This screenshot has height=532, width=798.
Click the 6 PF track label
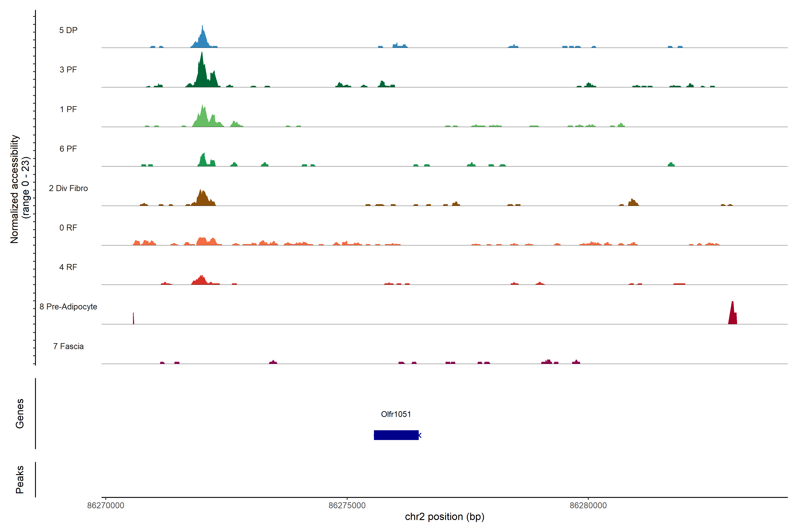point(68,149)
